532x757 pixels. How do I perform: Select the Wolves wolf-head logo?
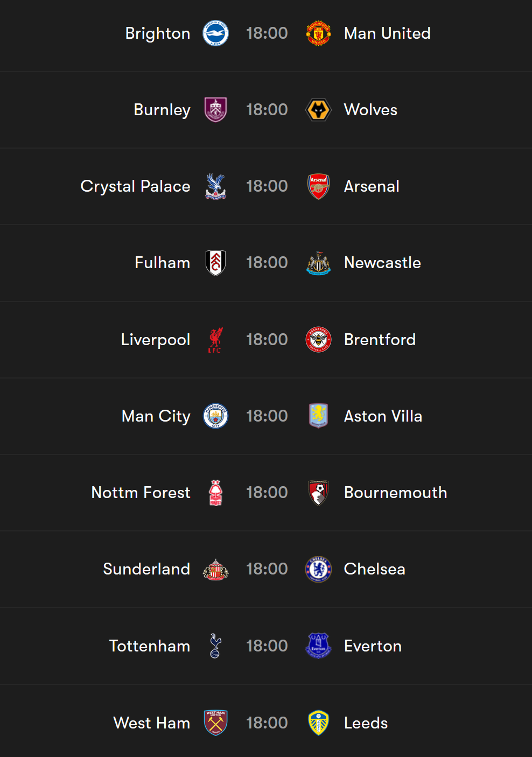click(x=318, y=110)
